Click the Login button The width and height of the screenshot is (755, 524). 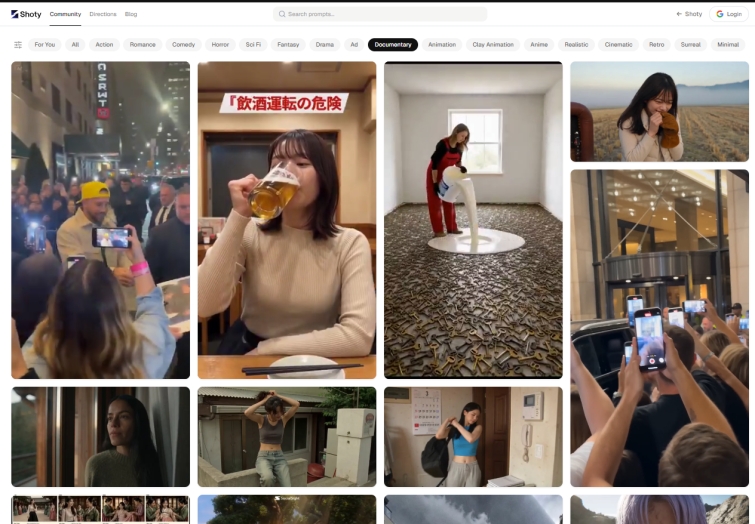click(729, 14)
